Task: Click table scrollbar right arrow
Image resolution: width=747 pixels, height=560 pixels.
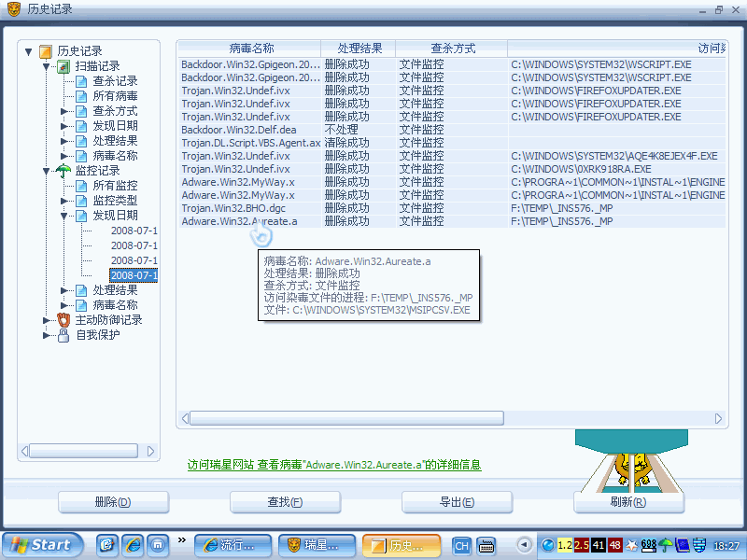Action: click(718, 418)
